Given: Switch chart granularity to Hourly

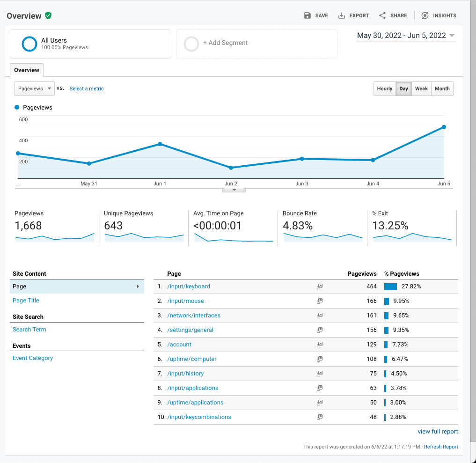Looking at the screenshot, I should (x=385, y=88).
